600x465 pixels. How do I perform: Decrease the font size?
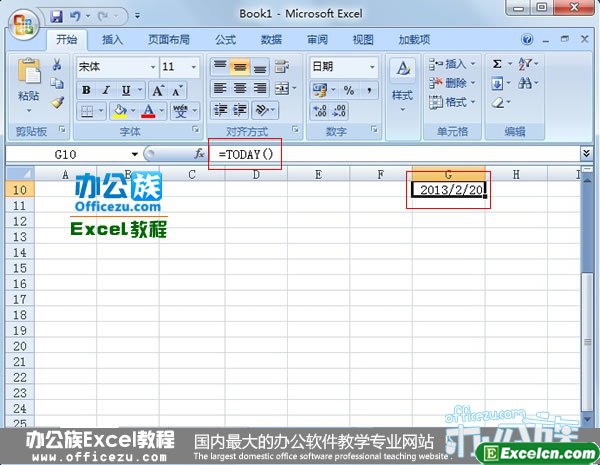tap(177, 91)
